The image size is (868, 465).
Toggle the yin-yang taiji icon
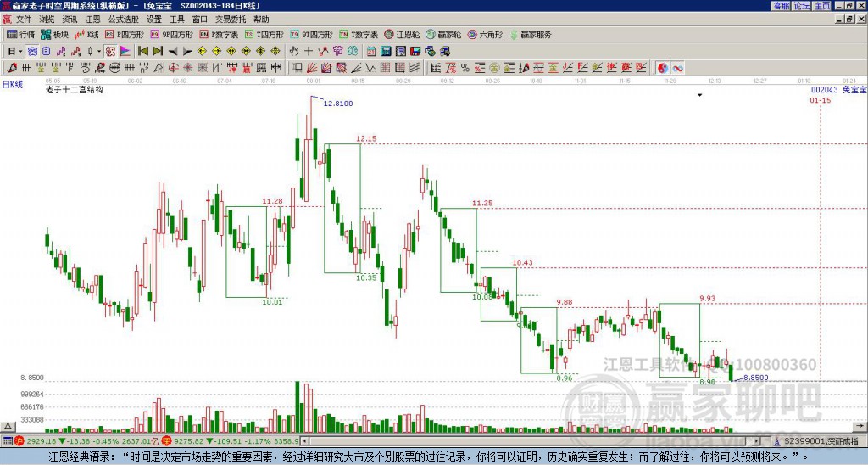coord(663,68)
